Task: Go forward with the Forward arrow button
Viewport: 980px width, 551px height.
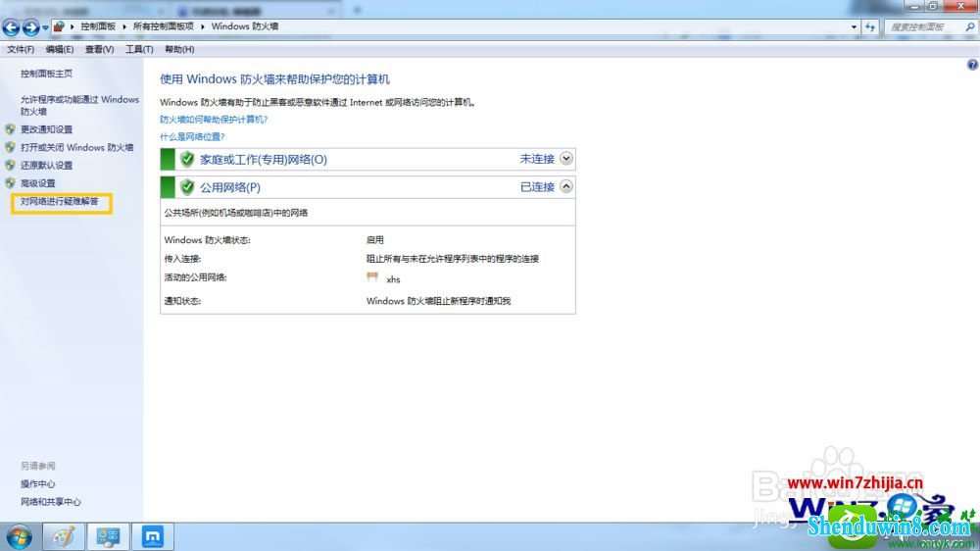Action: coord(30,26)
